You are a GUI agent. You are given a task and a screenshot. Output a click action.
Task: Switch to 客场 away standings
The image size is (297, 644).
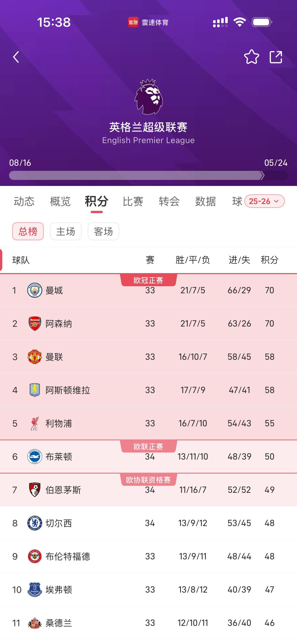point(103,231)
